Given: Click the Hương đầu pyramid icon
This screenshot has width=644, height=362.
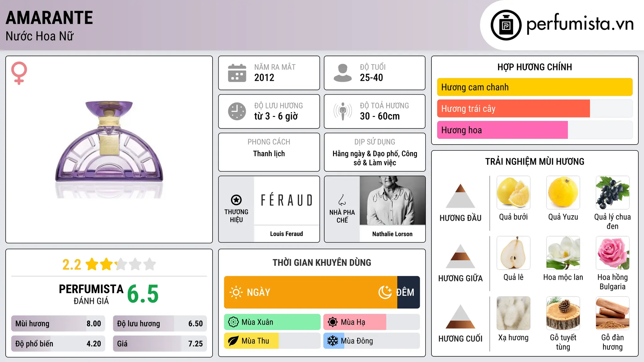Looking at the screenshot, I should pyautogui.click(x=460, y=196).
